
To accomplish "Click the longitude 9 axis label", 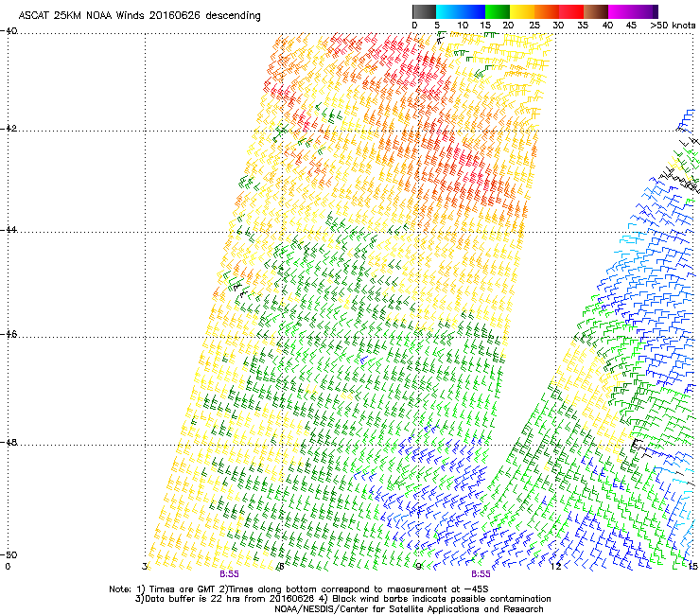I will (418, 567).
